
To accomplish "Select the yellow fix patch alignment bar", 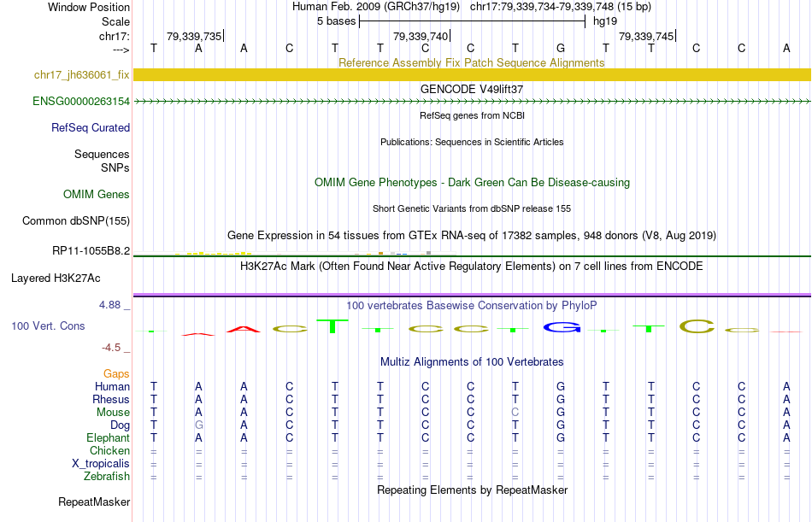I will tap(472, 74).
